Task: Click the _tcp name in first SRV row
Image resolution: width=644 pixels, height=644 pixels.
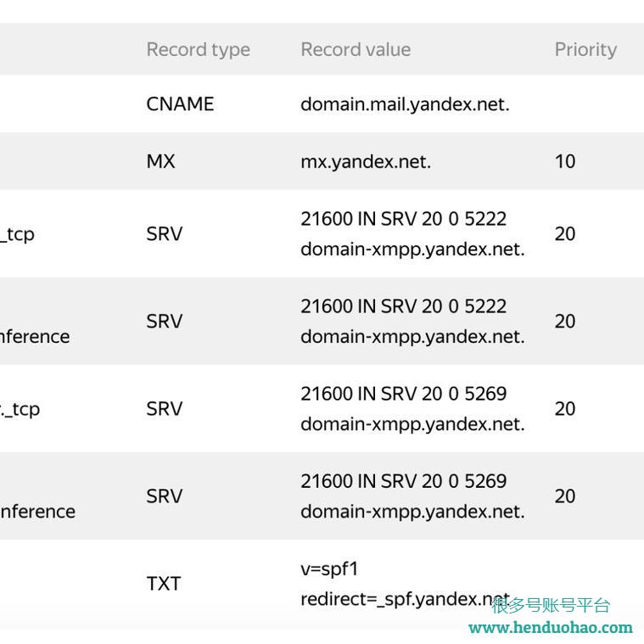Action: click(x=17, y=234)
